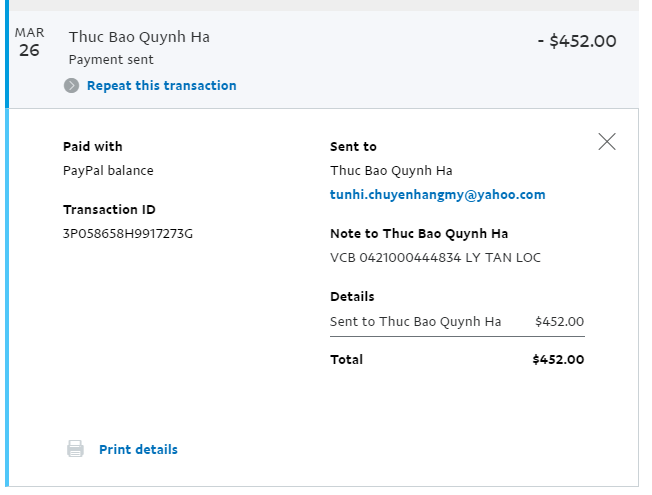Click the Print details link
Screen dimensions: 652x495
[x=138, y=450]
